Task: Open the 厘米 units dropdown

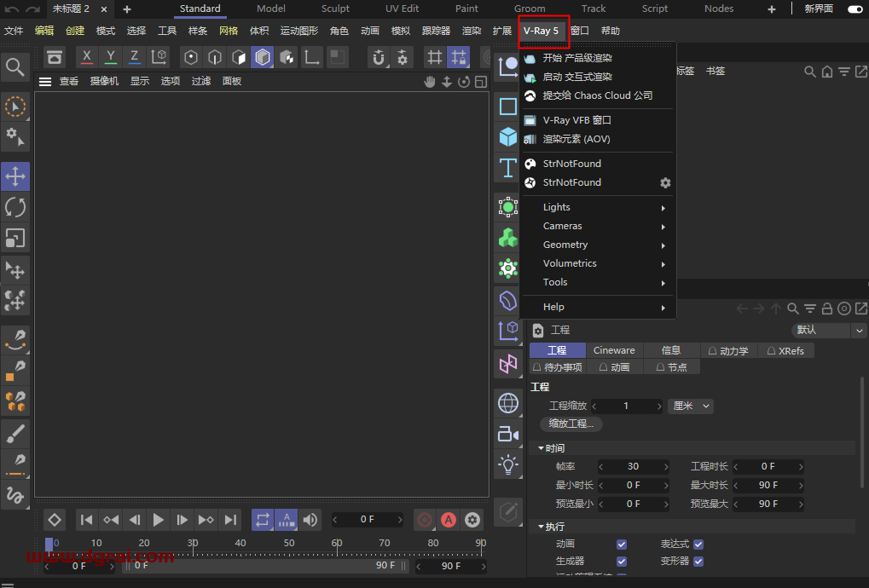Action: (x=691, y=406)
